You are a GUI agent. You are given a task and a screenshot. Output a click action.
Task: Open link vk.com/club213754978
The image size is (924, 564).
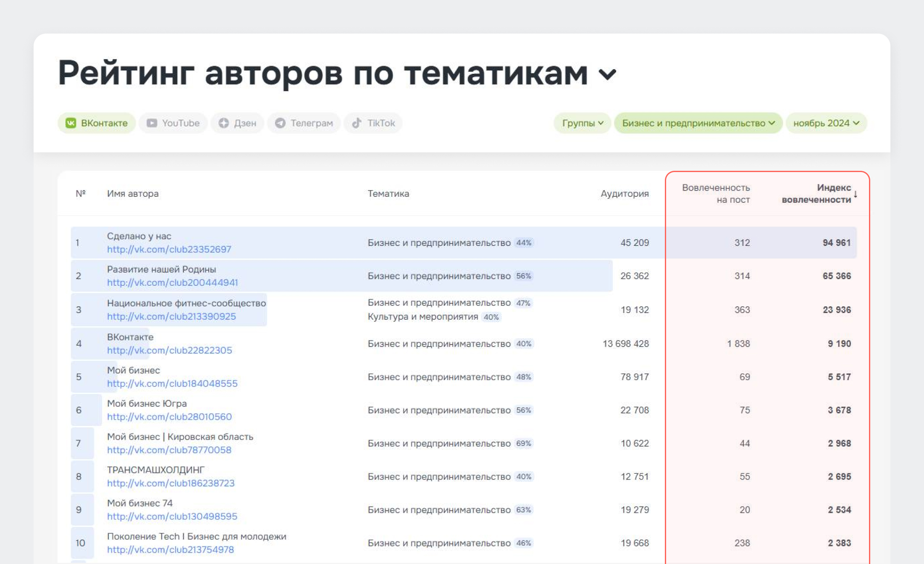coord(171,549)
